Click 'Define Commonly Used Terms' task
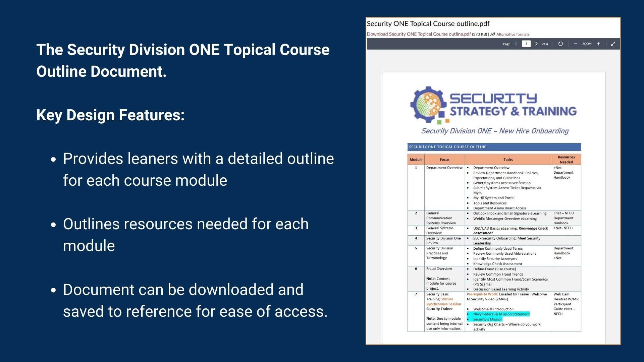 click(498, 248)
